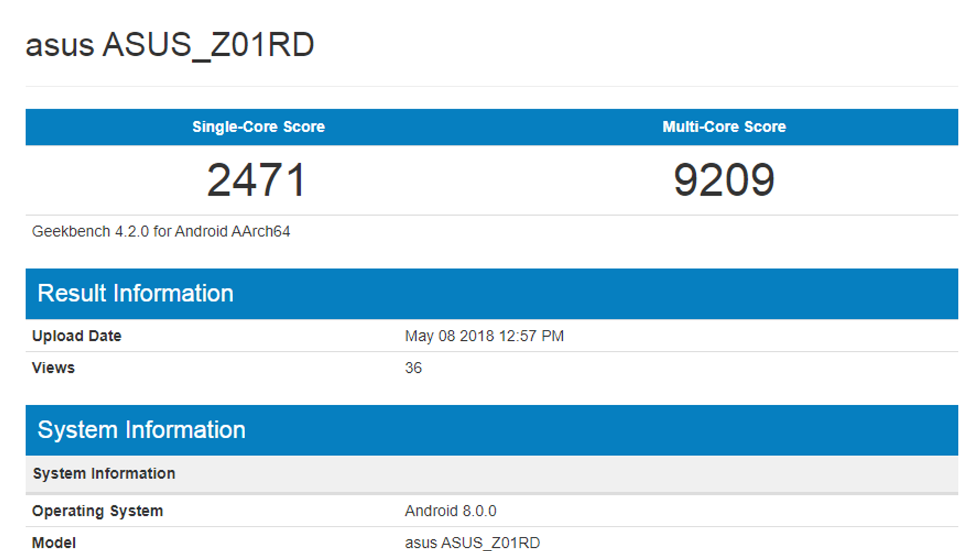Click the Result Information section header
This screenshot has height=551, width=980.
[x=492, y=294]
